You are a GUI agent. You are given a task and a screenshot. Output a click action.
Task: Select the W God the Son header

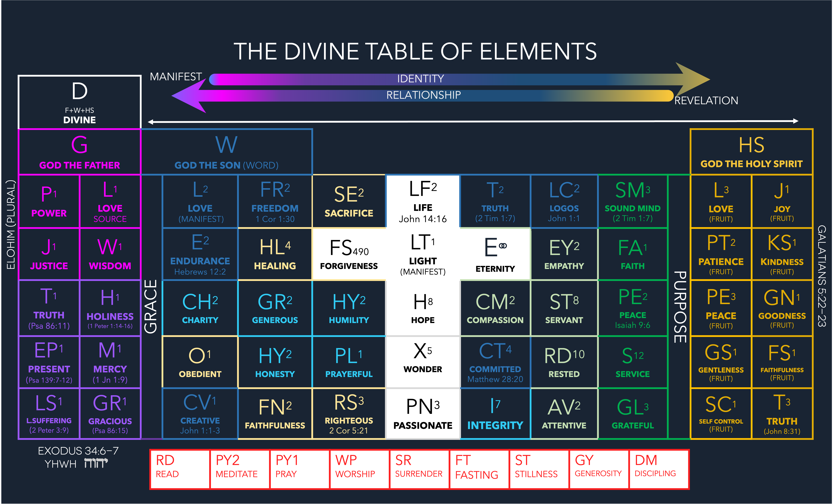click(227, 152)
